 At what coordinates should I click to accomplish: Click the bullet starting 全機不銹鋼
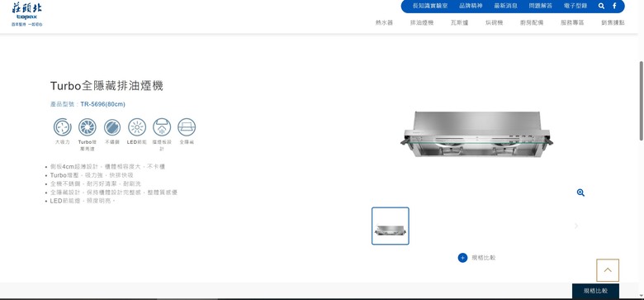pos(95,183)
